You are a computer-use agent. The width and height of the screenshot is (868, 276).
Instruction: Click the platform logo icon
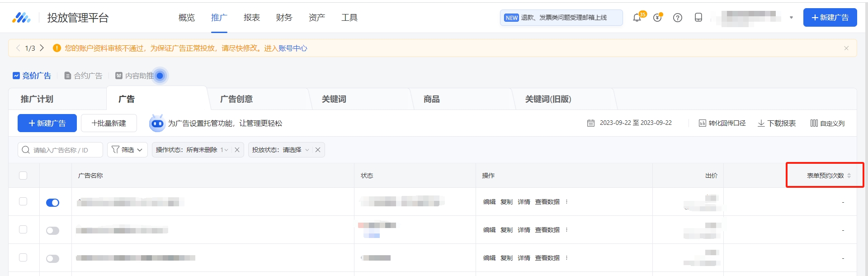pos(21,18)
